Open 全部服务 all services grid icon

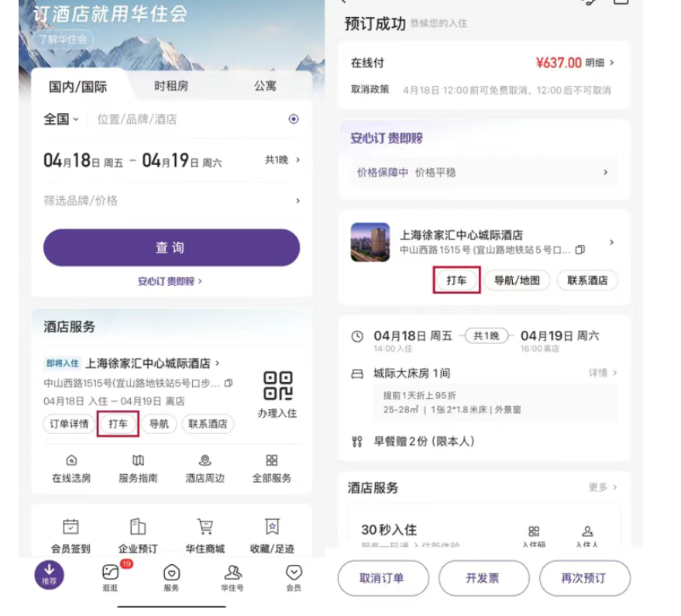coord(271,460)
